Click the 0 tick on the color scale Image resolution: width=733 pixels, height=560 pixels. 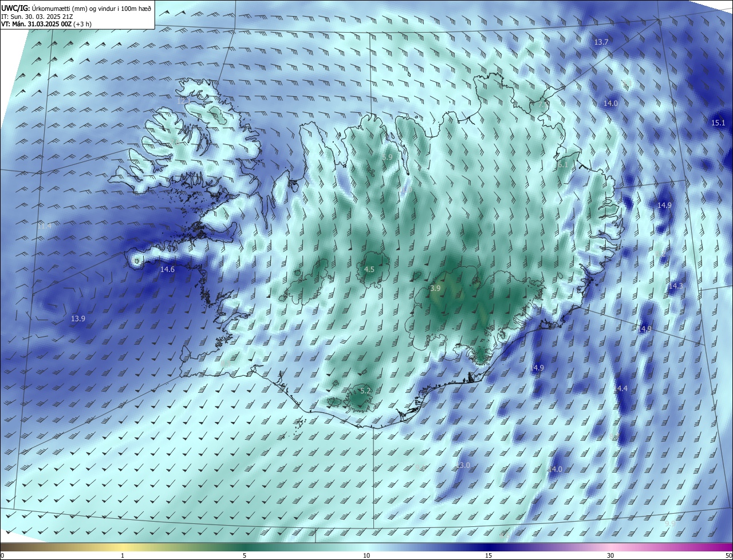coord(2,555)
